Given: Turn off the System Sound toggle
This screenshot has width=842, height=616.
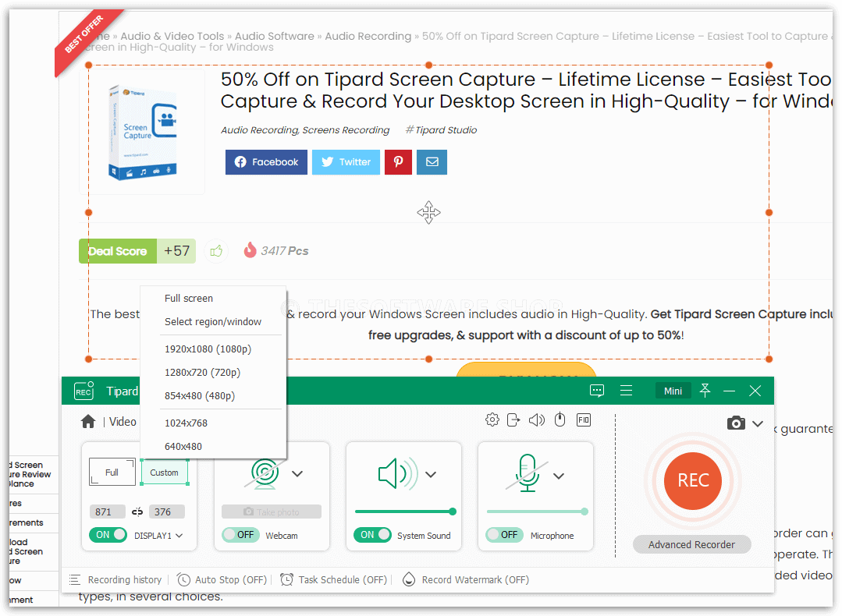Looking at the screenshot, I should tap(373, 535).
